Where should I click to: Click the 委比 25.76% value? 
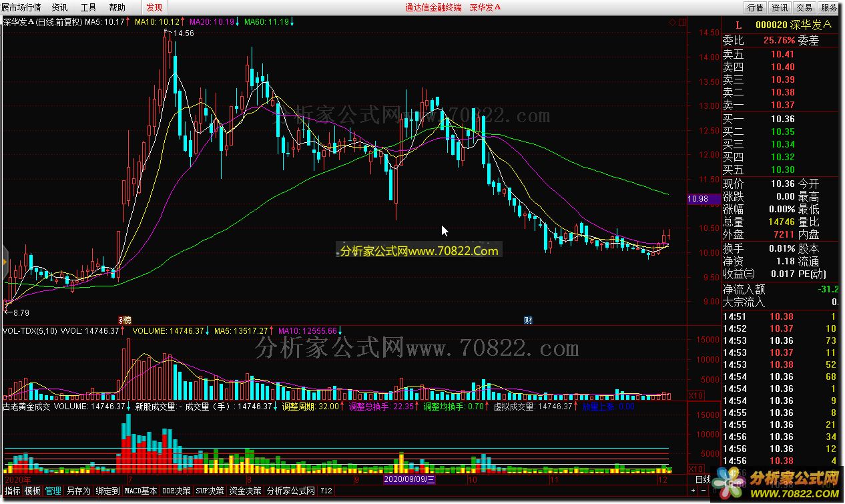(780, 41)
